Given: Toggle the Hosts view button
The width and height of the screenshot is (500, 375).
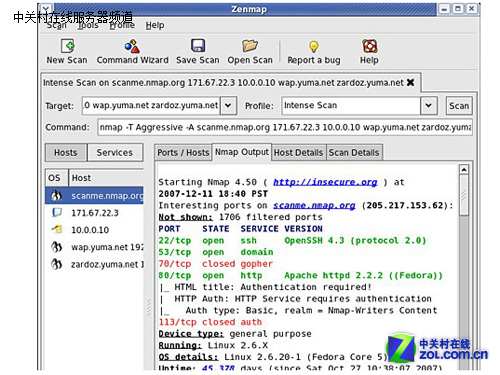Looking at the screenshot, I should 66,153.
